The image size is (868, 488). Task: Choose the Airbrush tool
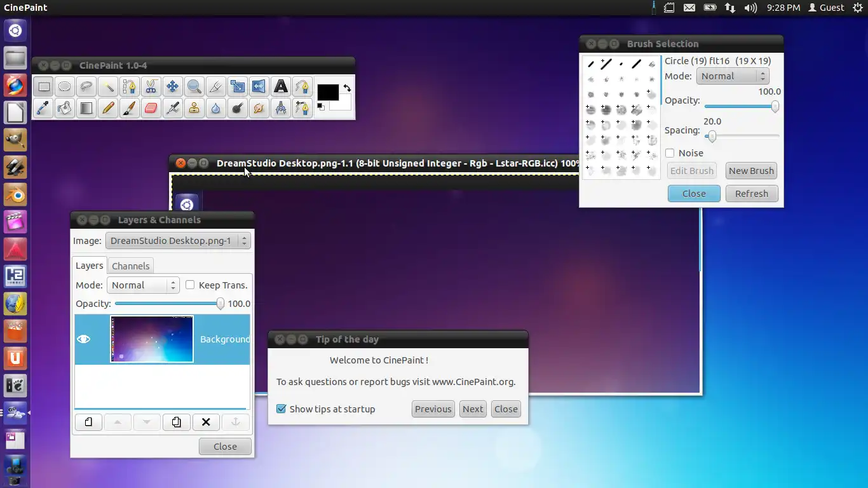(173, 108)
